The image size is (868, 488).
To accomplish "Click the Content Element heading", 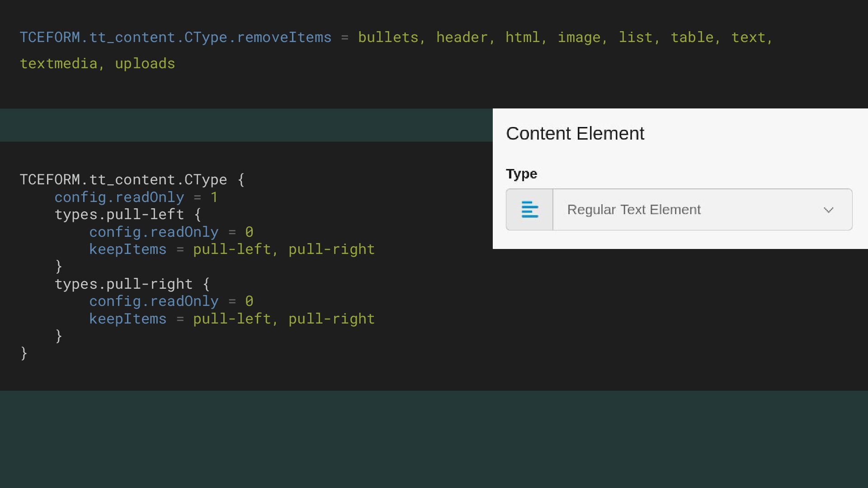I will tap(575, 134).
